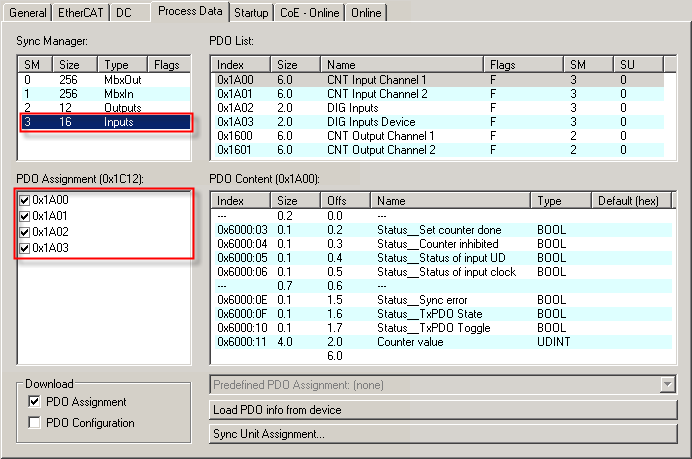Image resolution: width=692 pixels, height=459 pixels.
Task: Select the MbxOut sync manager row
Action: coord(105,80)
